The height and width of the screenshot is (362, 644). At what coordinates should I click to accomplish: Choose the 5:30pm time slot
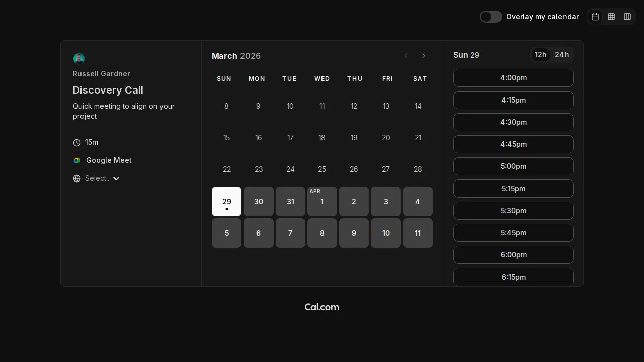coord(513,211)
